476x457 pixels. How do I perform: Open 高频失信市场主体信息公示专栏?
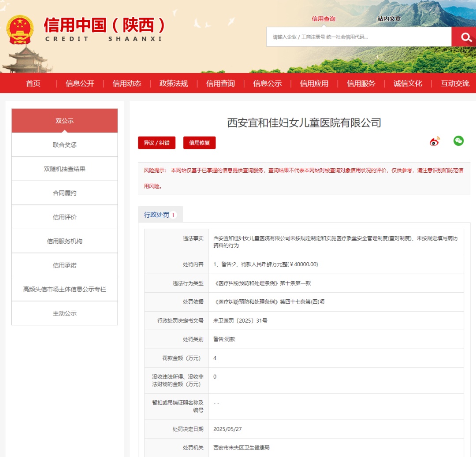coord(64,289)
